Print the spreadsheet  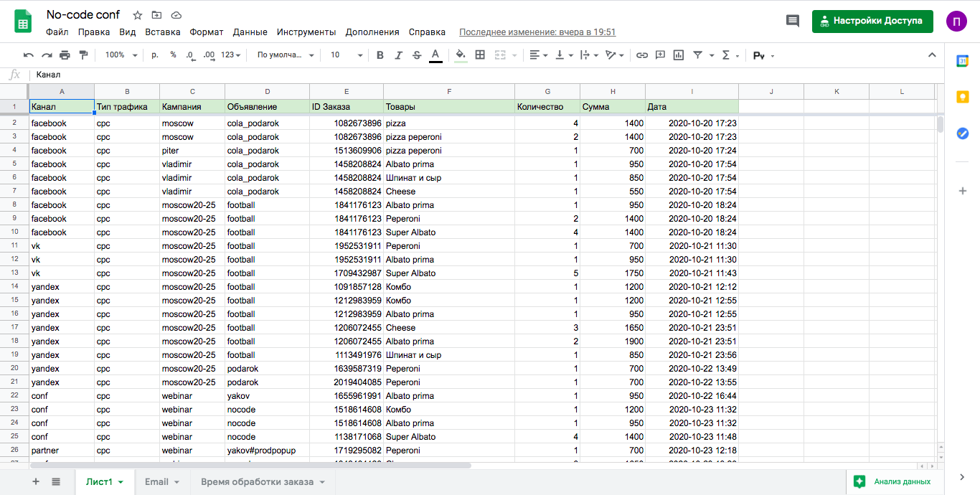[65, 55]
